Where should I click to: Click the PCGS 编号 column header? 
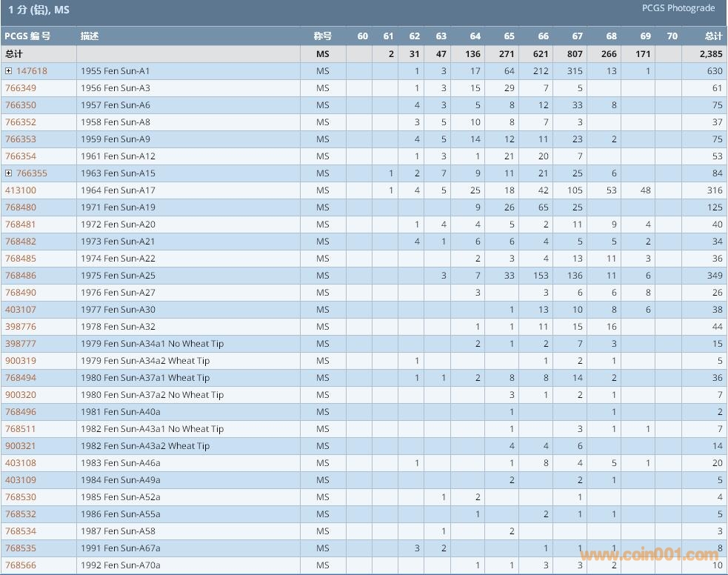coord(27,36)
